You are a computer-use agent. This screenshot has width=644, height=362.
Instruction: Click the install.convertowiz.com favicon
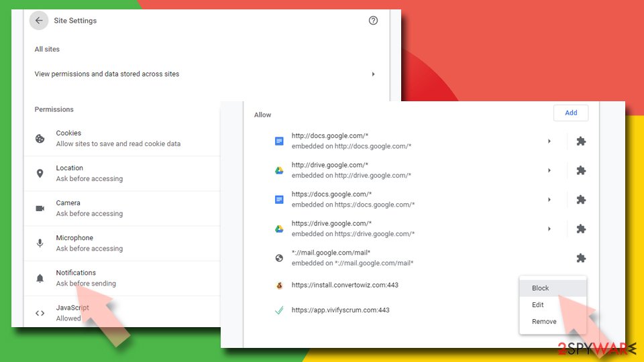pyautogui.click(x=279, y=286)
